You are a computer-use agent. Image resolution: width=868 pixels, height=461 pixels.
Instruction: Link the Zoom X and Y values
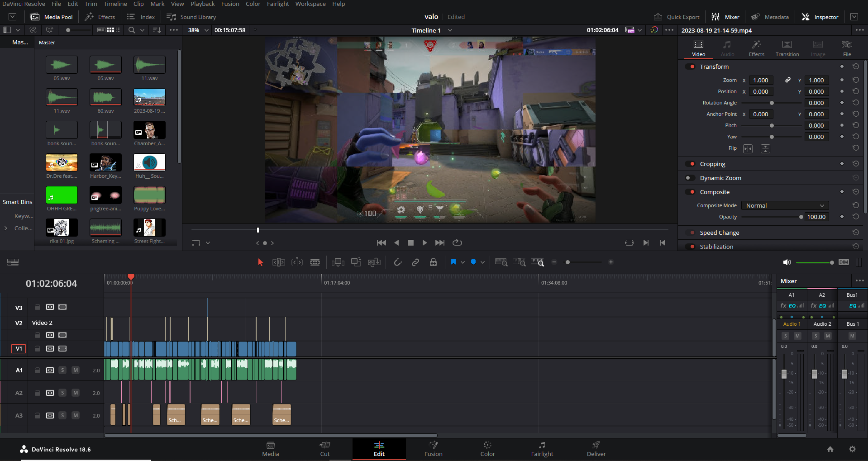[x=788, y=80]
